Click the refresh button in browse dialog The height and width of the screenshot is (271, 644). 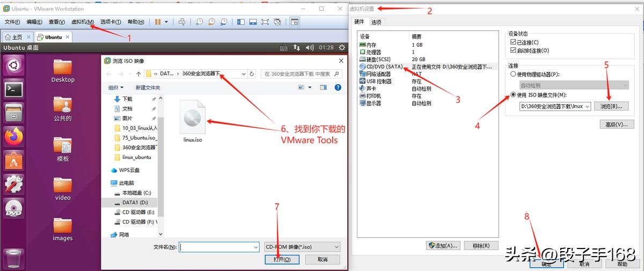coord(252,74)
